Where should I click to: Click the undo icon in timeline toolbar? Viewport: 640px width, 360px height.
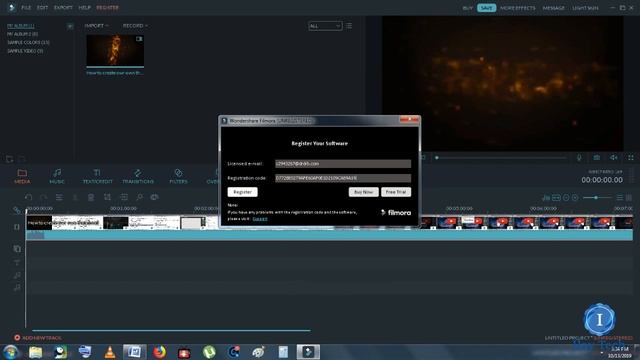click(x=29, y=198)
